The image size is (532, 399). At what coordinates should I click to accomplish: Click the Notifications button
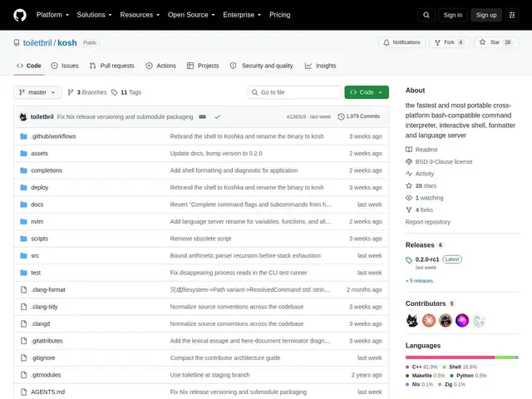coord(401,42)
